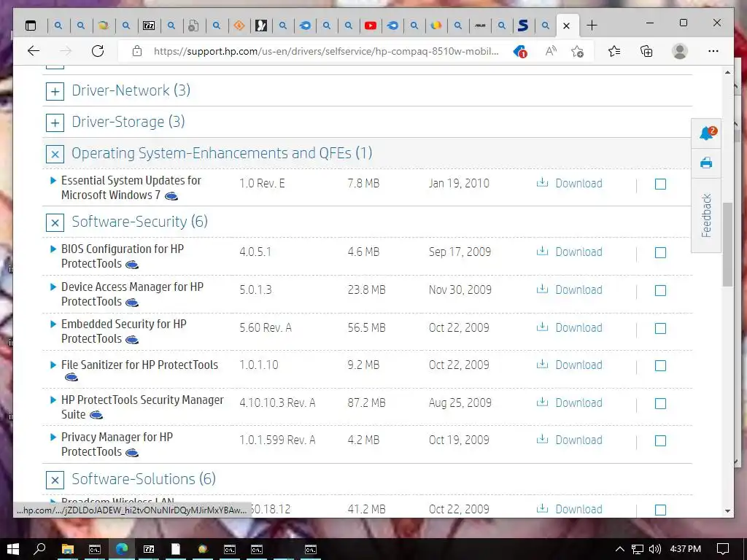Image resolution: width=747 pixels, height=560 pixels.
Task: Tick the Embedded Security row checkbox
Action: coord(660,329)
